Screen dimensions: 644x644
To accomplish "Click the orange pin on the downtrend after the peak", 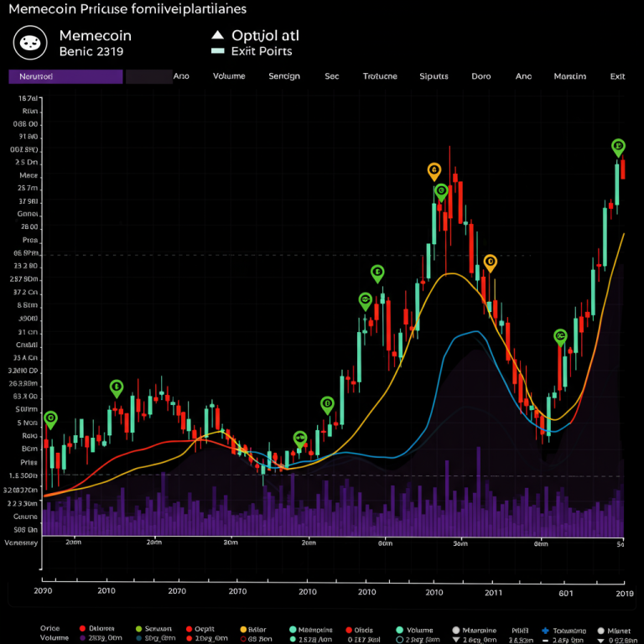I will click(491, 262).
